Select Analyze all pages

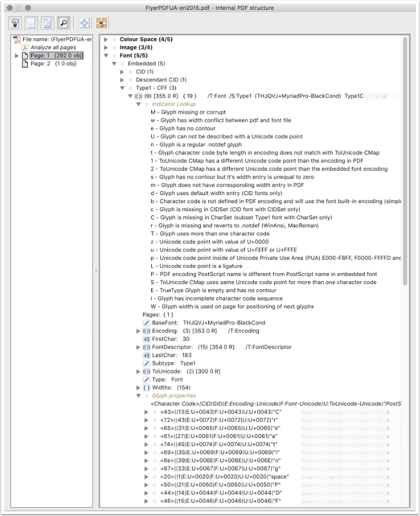pyautogui.click(x=53, y=48)
